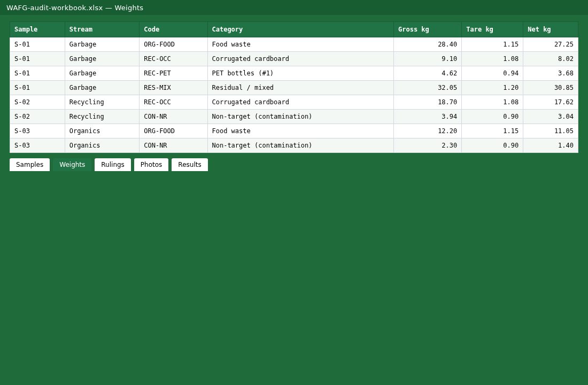The width and height of the screenshot is (588, 385).
Task: Click the PET bottles (#1) category cell
Action: [x=300, y=73]
